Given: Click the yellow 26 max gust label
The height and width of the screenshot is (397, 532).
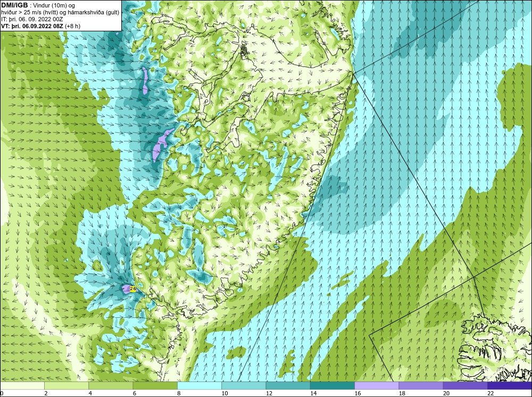Looking at the screenshot, I should (133, 289).
